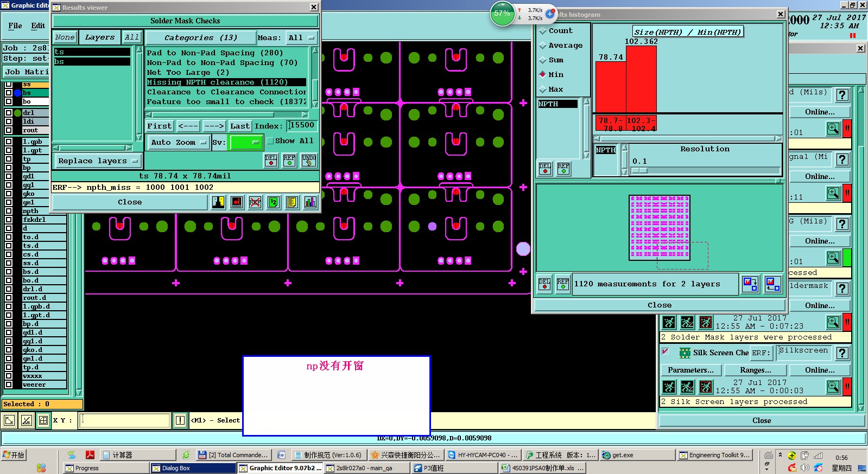Open Categories (13) selector

pyautogui.click(x=201, y=38)
